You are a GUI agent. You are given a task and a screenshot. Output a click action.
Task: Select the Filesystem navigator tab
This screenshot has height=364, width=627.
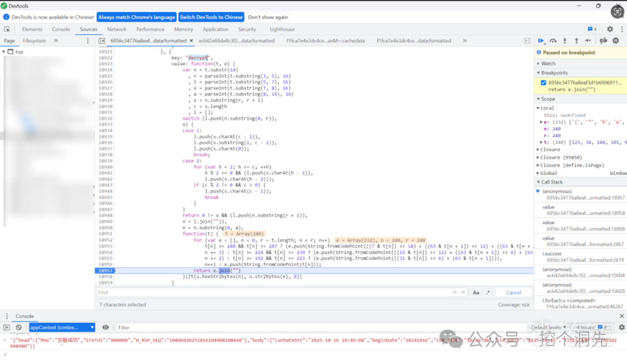pyautogui.click(x=34, y=41)
